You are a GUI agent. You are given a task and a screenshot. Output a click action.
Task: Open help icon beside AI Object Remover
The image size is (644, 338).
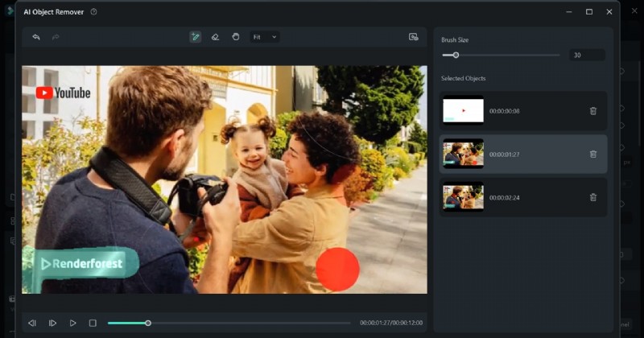pyautogui.click(x=94, y=12)
